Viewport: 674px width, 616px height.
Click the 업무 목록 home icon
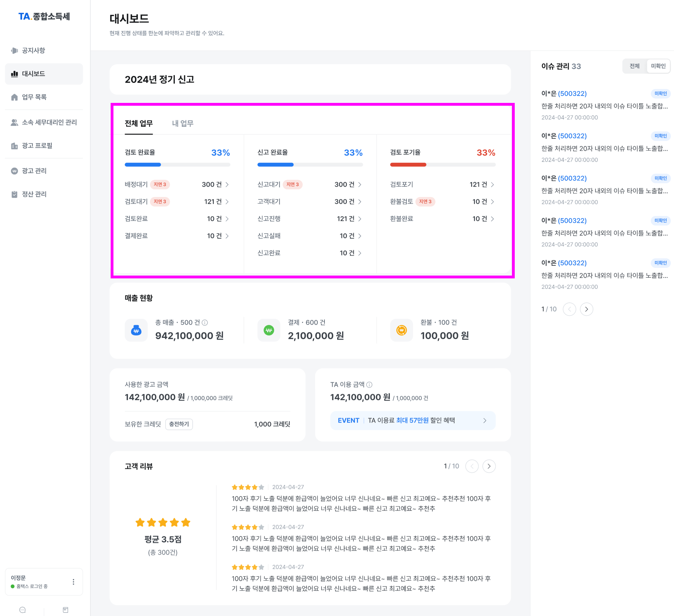(x=14, y=97)
